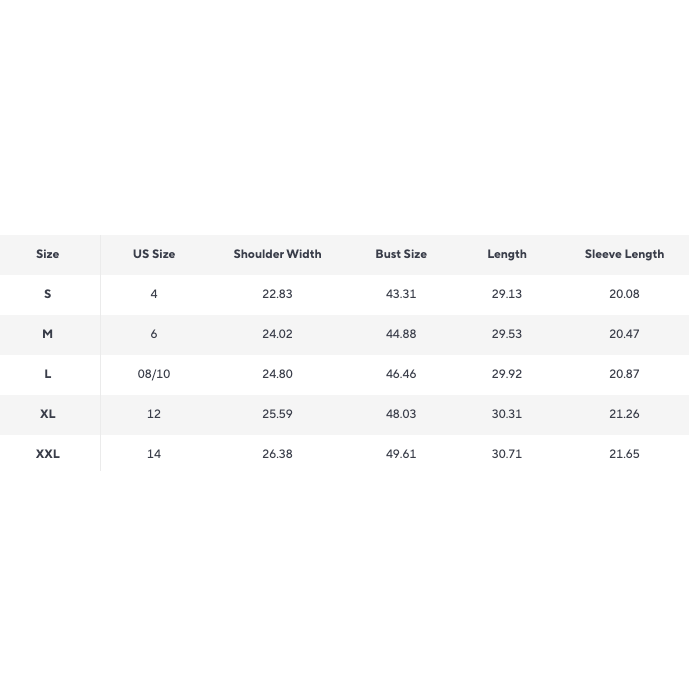Click the Size column header

[x=47, y=254]
